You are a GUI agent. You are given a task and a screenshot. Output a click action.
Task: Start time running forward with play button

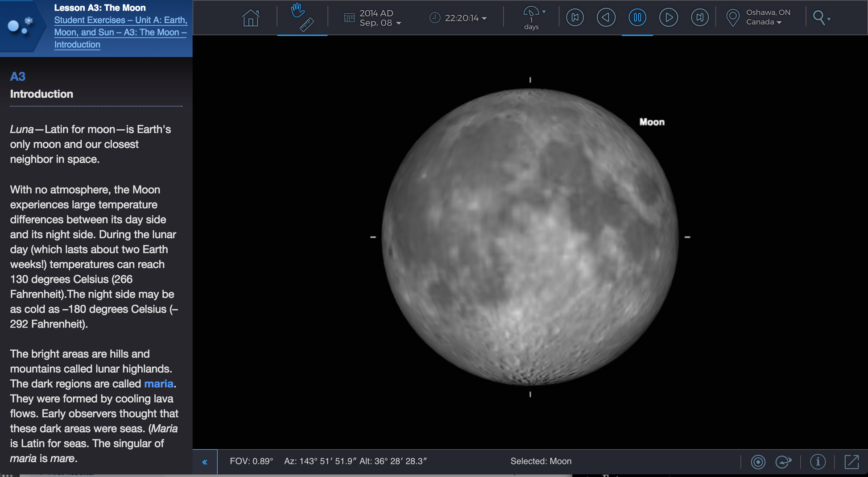tap(668, 18)
